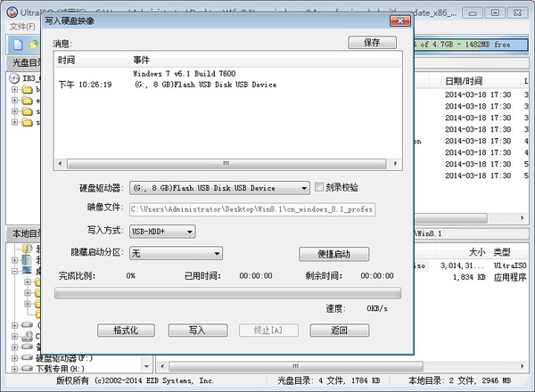The width and height of the screenshot is (535, 392).
Task: Click the 类型 column header in local list
Action: point(508,252)
